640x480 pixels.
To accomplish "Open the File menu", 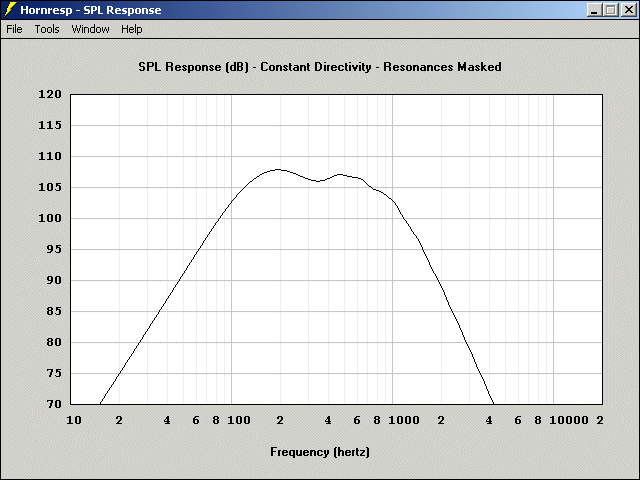I will (x=14, y=29).
